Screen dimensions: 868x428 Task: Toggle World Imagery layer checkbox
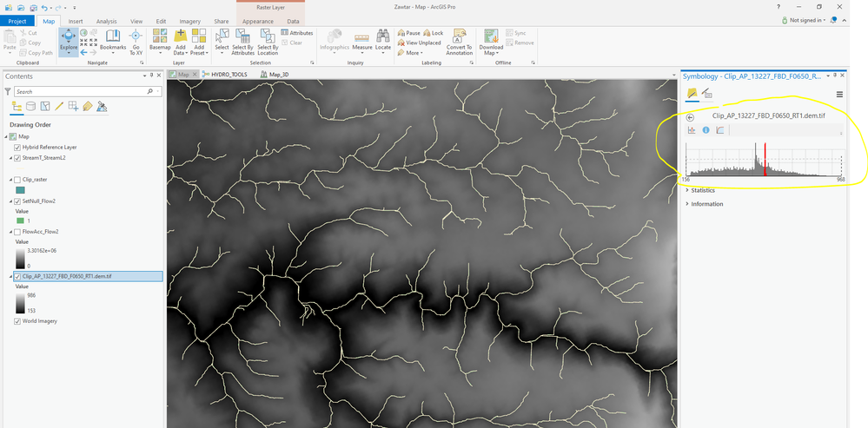(x=17, y=321)
